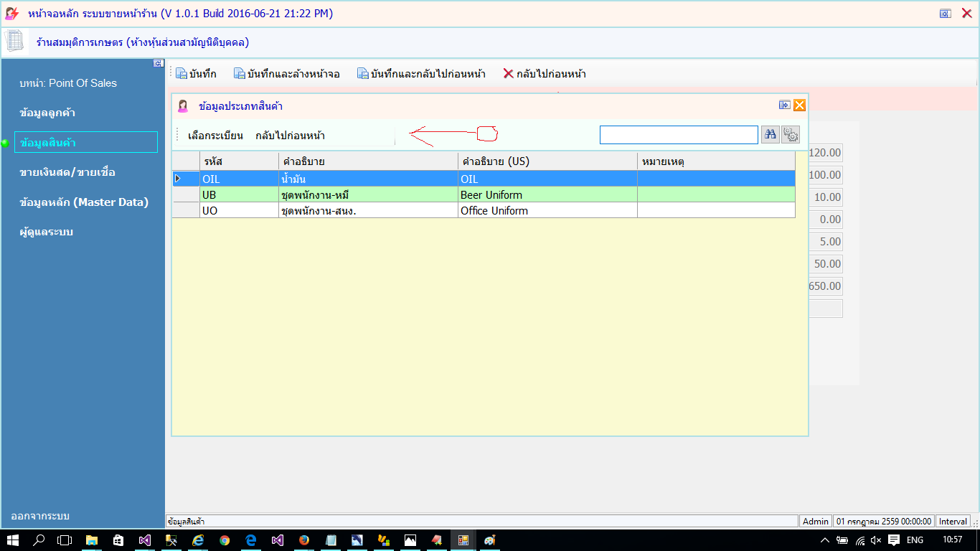This screenshot has height=551, width=980.
Task: Click กลับไปก่อนหน้า inside the dialog
Action: tap(290, 136)
